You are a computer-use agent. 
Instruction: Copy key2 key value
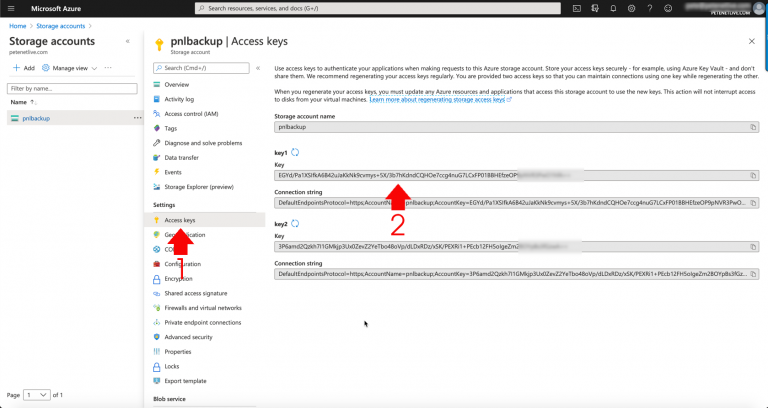point(753,247)
